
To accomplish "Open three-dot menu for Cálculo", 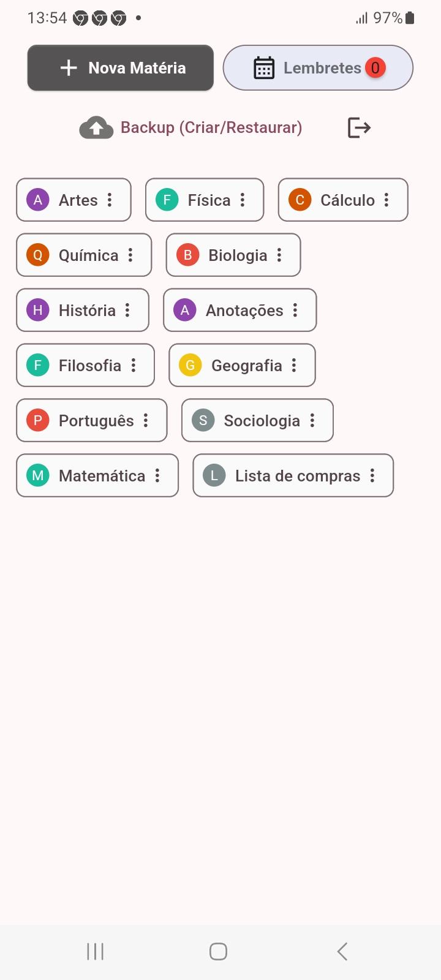I will tap(386, 200).
